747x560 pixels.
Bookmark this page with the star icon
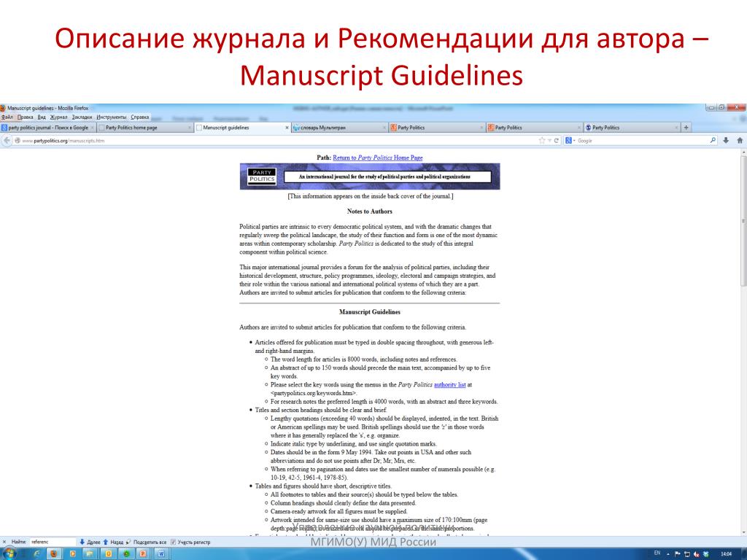click(x=542, y=141)
